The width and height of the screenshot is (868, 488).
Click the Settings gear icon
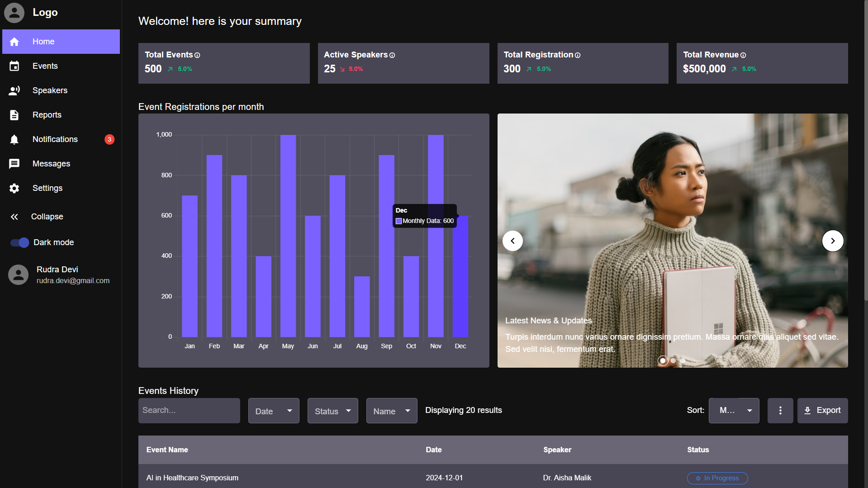pos(14,188)
